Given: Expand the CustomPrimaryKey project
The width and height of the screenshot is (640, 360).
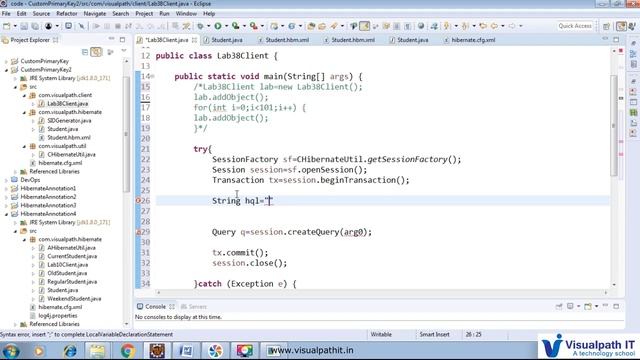Looking at the screenshot, I should [x=6, y=61].
